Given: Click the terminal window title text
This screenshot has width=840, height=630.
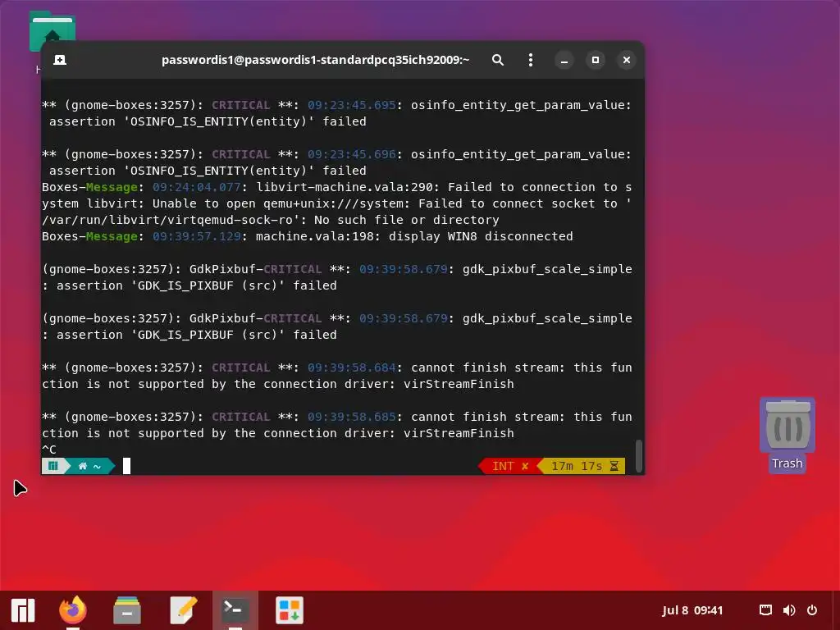Looking at the screenshot, I should coord(316,60).
